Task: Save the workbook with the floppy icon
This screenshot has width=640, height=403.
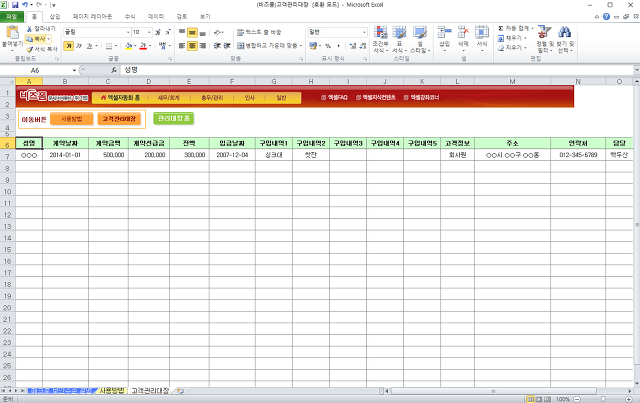Action: pos(15,5)
